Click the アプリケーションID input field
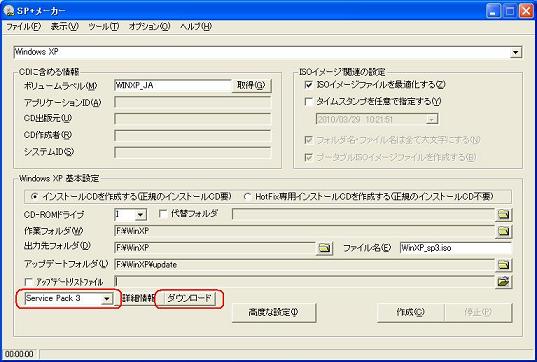Screen dimensions: 537x362 [193, 102]
